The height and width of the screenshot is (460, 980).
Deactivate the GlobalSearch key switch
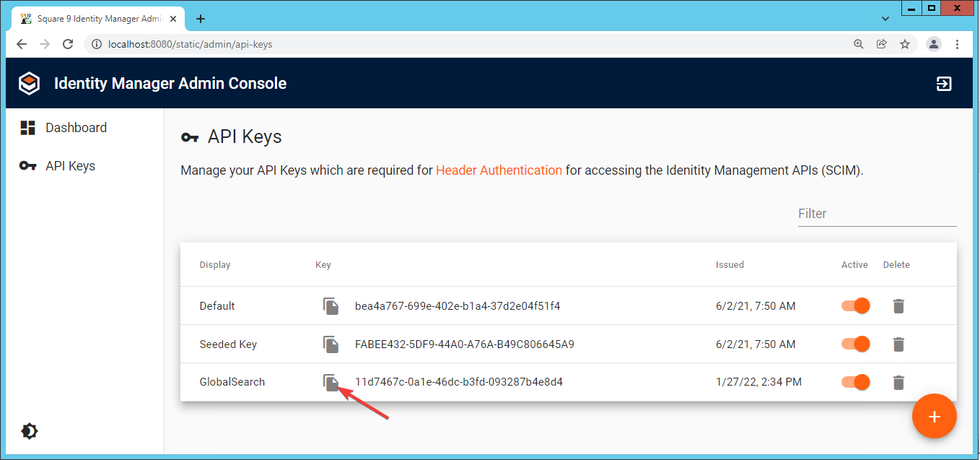(x=855, y=383)
